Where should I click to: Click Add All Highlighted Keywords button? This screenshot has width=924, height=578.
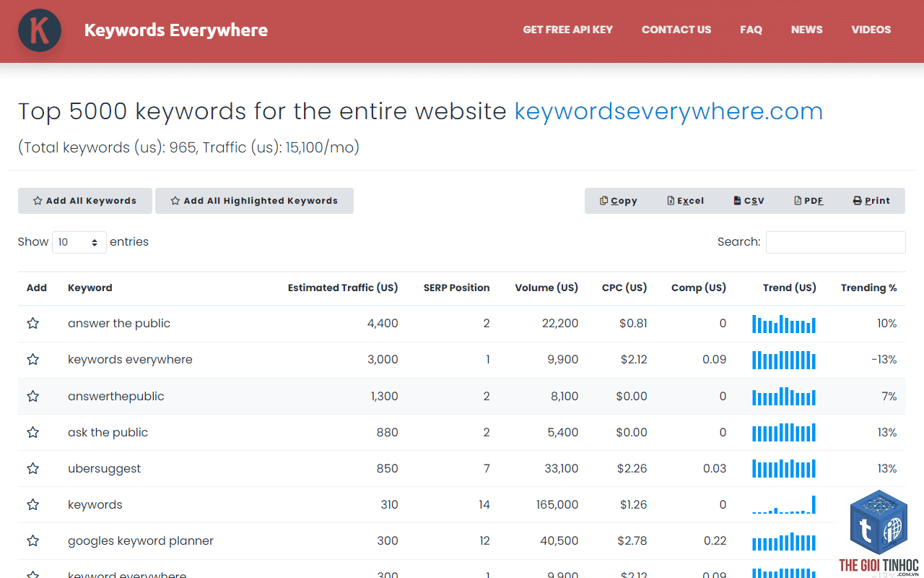254,201
